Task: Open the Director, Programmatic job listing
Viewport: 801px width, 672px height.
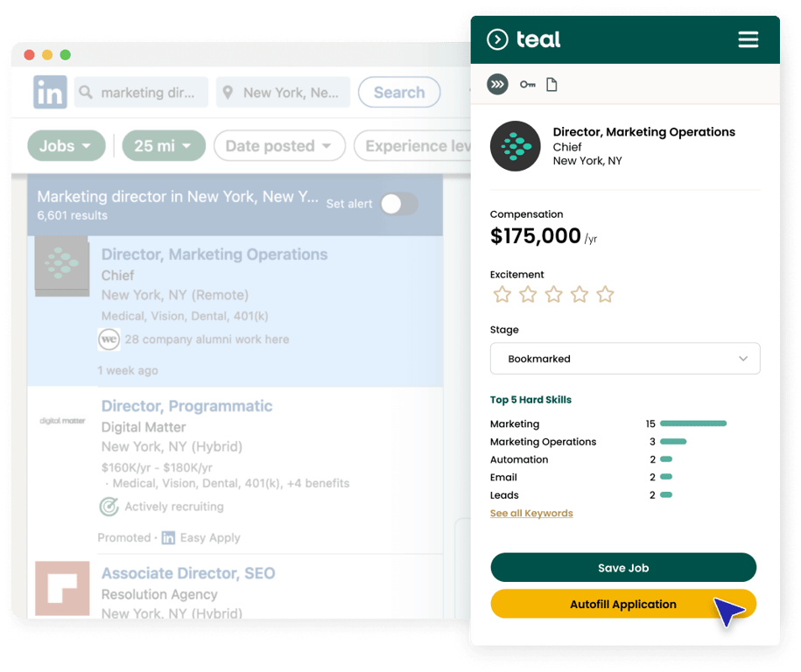Action: pyautogui.click(x=187, y=406)
